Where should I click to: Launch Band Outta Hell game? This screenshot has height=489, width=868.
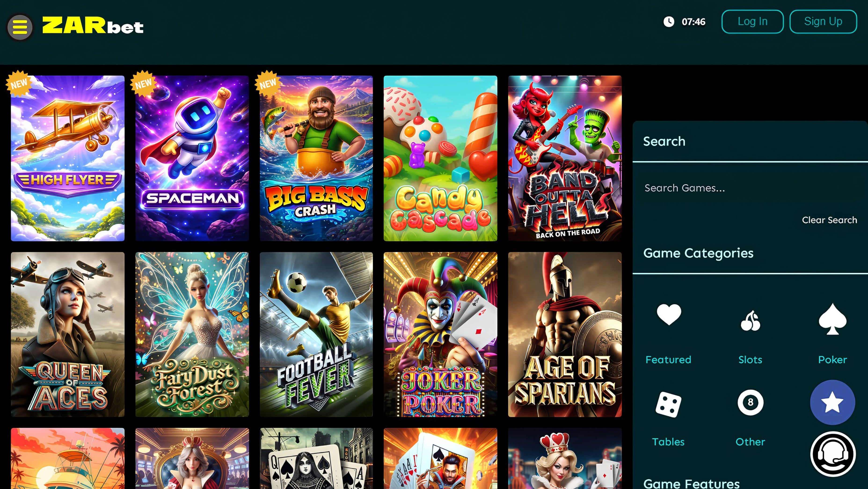(x=565, y=158)
